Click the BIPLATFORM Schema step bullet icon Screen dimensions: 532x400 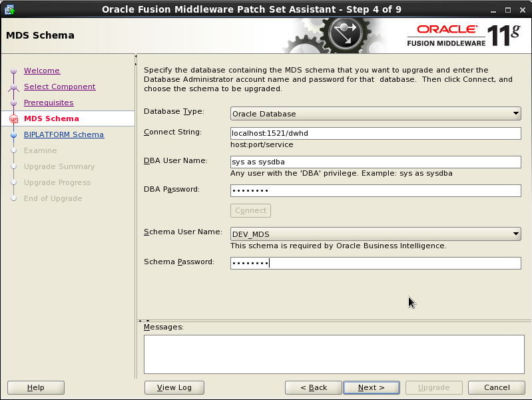click(x=13, y=135)
